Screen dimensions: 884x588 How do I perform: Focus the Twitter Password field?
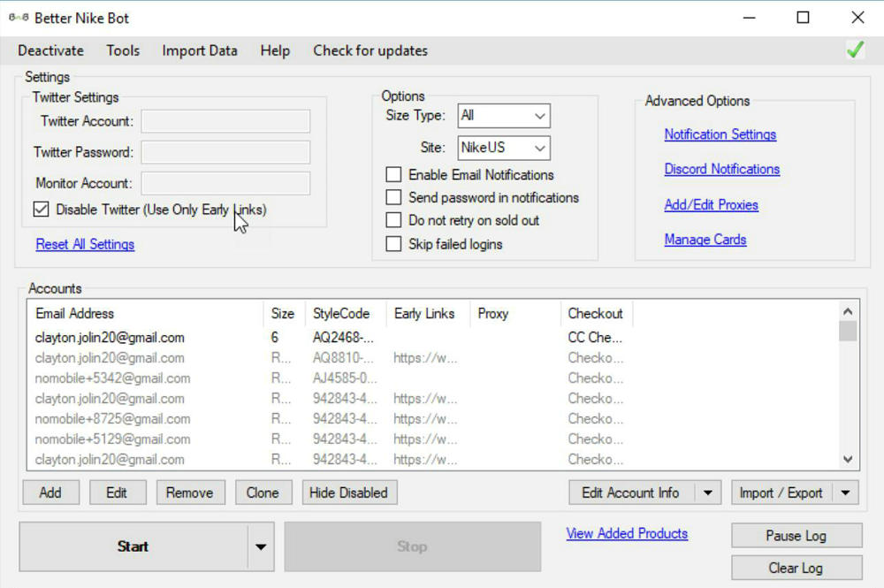point(225,152)
